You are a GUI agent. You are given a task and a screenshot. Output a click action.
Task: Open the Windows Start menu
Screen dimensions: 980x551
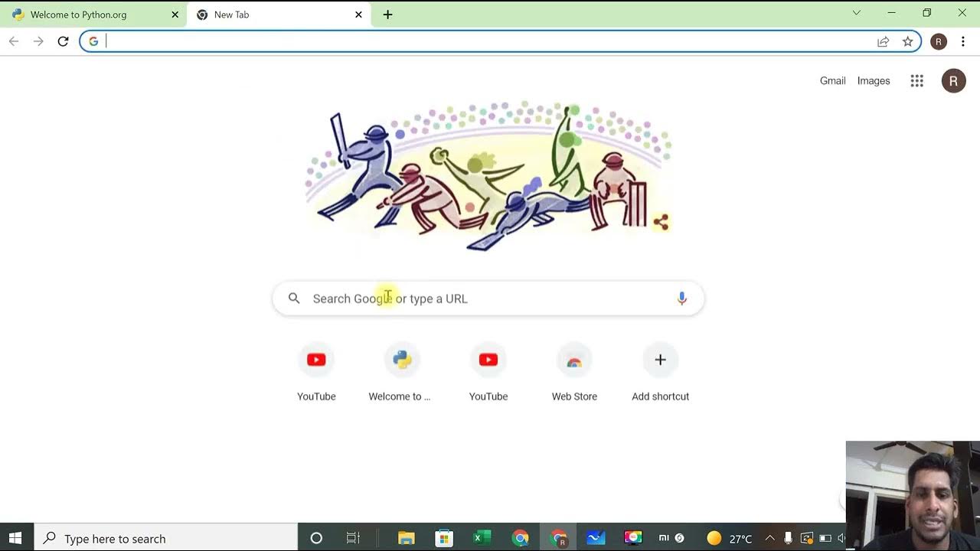pos(15,538)
